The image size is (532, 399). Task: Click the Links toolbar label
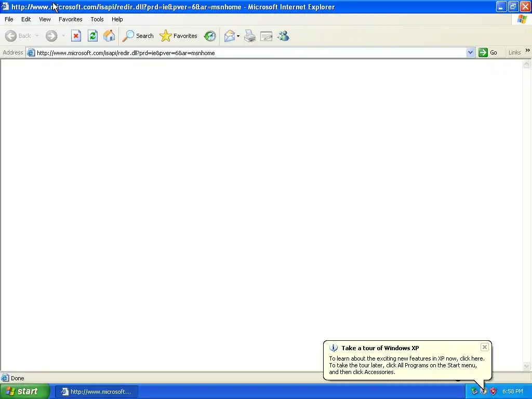[x=514, y=52]
